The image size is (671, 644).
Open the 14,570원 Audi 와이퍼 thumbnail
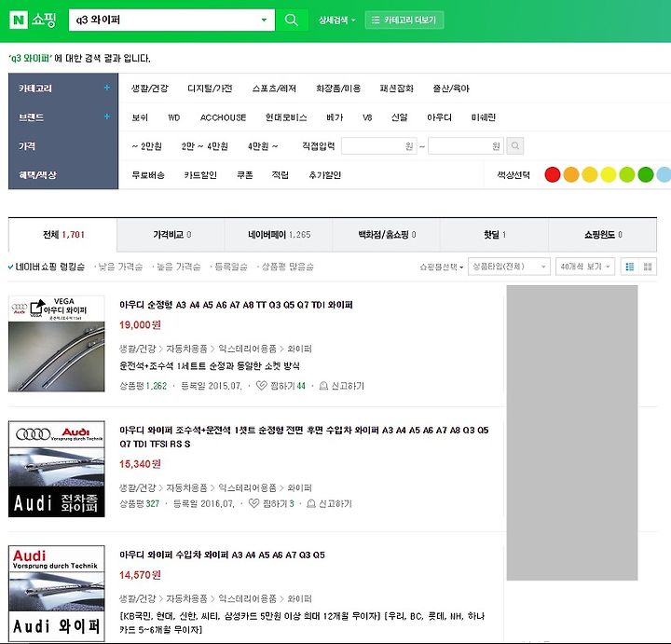coord(57,594)
